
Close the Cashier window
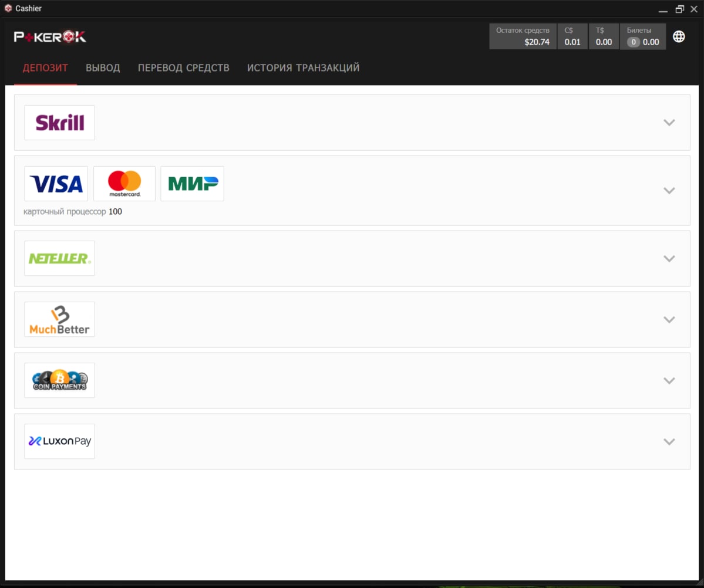[693, 9]
